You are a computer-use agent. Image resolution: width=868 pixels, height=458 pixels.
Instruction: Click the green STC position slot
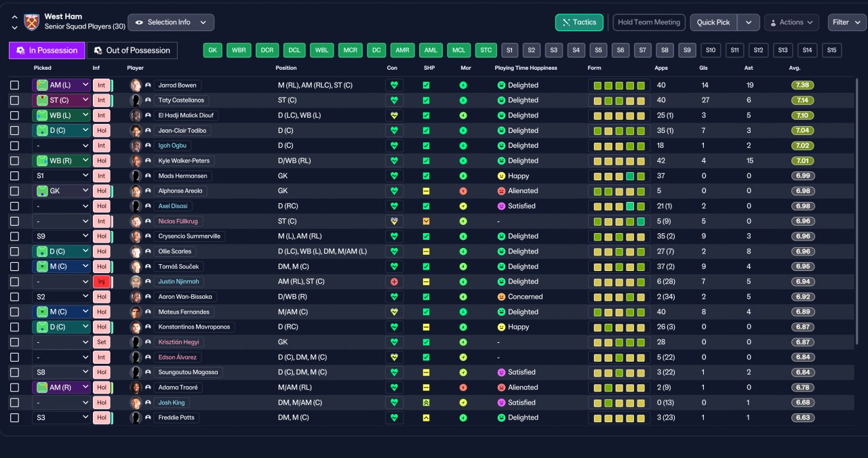tap(486, 50)
